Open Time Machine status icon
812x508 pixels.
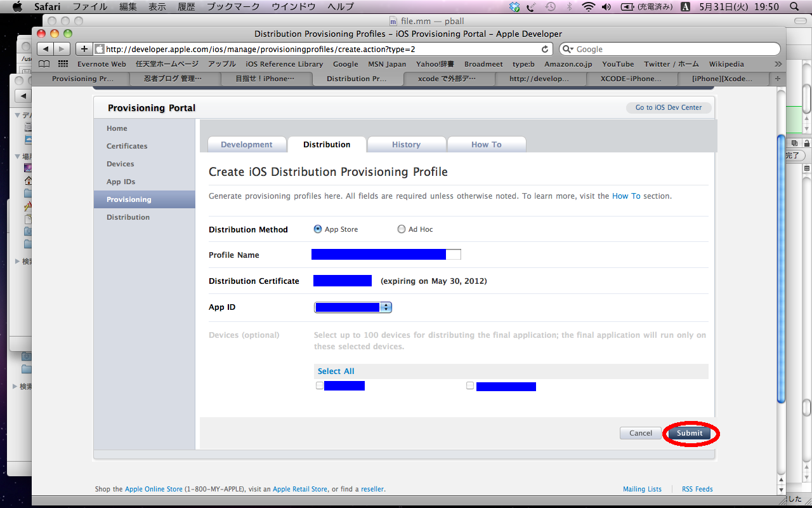tap(551, 7)
